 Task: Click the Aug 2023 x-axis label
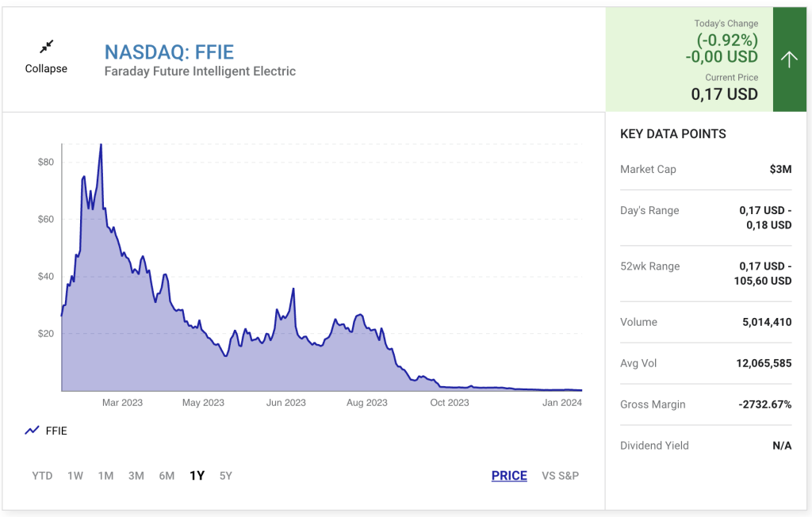click(x=366, y=403)
